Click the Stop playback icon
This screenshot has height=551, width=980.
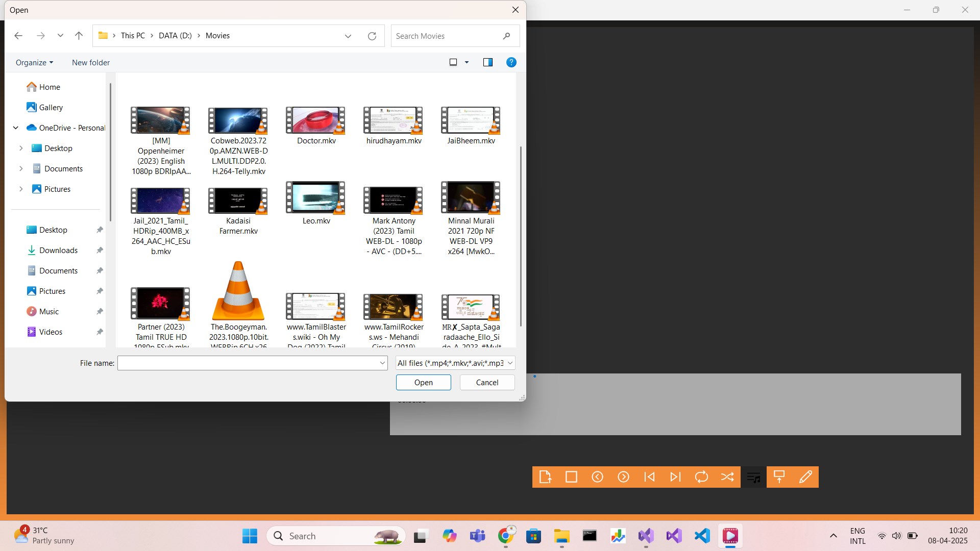[x=571, y=477]
